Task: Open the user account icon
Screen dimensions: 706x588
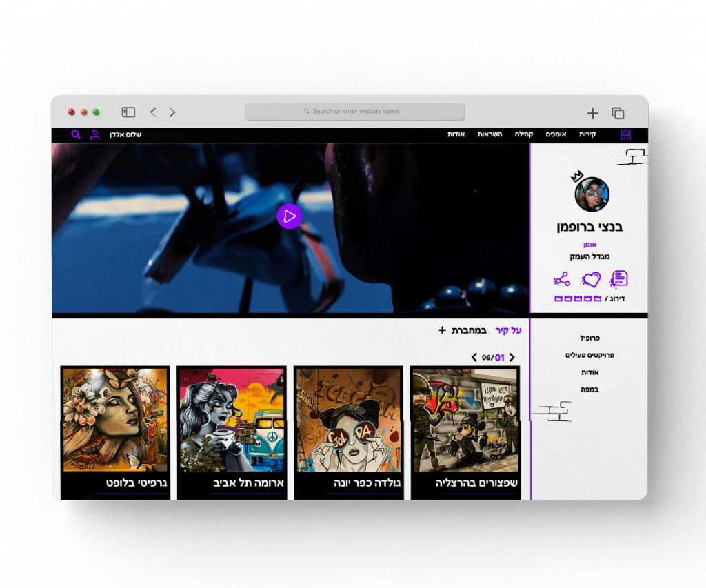Action: click(x=95, y=134)
